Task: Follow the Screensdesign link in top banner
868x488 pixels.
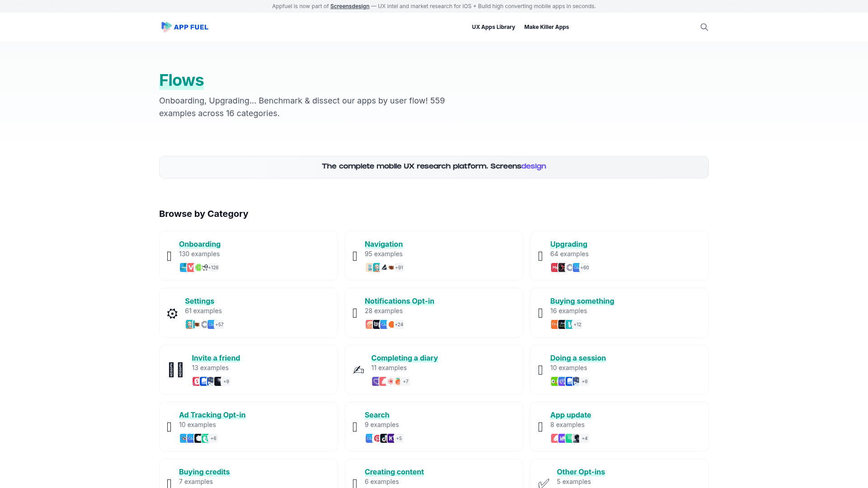Action: (x=349, y=6)
